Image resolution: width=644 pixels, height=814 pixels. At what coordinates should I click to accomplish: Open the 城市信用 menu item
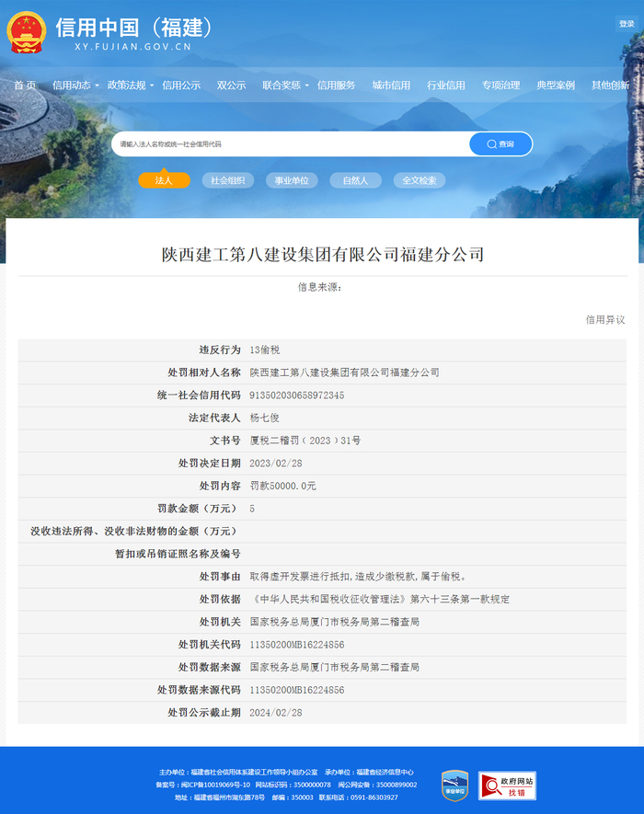391,86
